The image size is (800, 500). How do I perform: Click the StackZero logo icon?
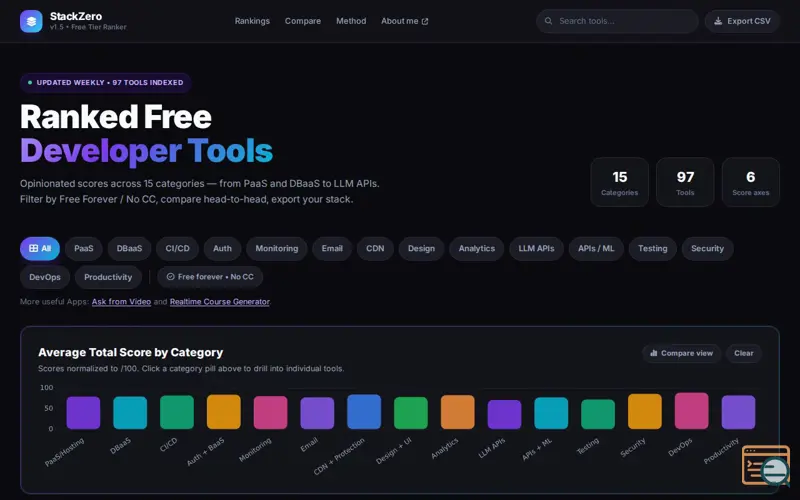coord(31,21)
